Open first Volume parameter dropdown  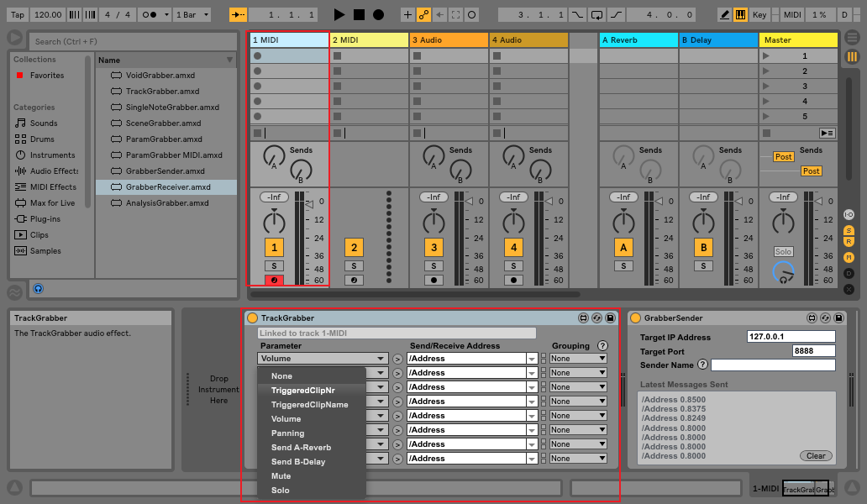coord(323,359)
